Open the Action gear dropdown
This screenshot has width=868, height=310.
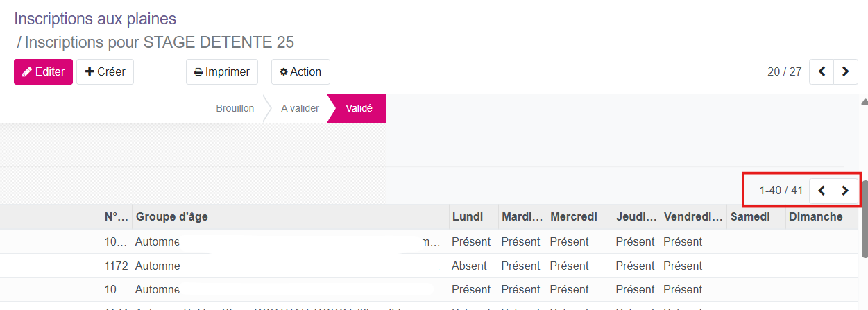tap(300, 72)
